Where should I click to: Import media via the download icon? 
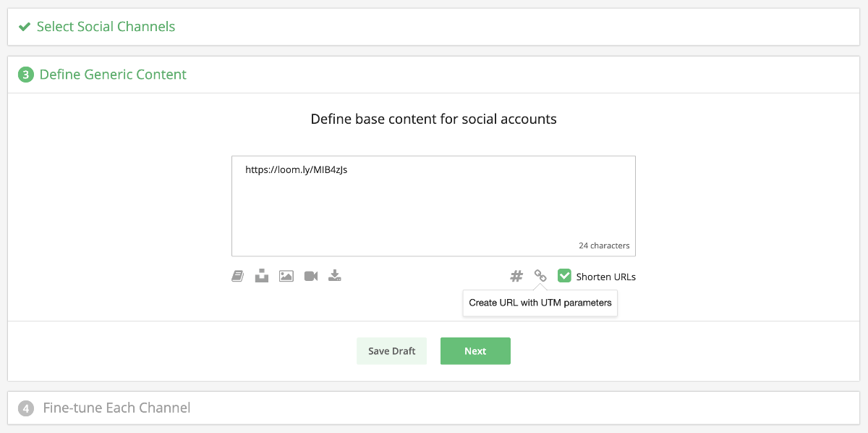(334, 275)
